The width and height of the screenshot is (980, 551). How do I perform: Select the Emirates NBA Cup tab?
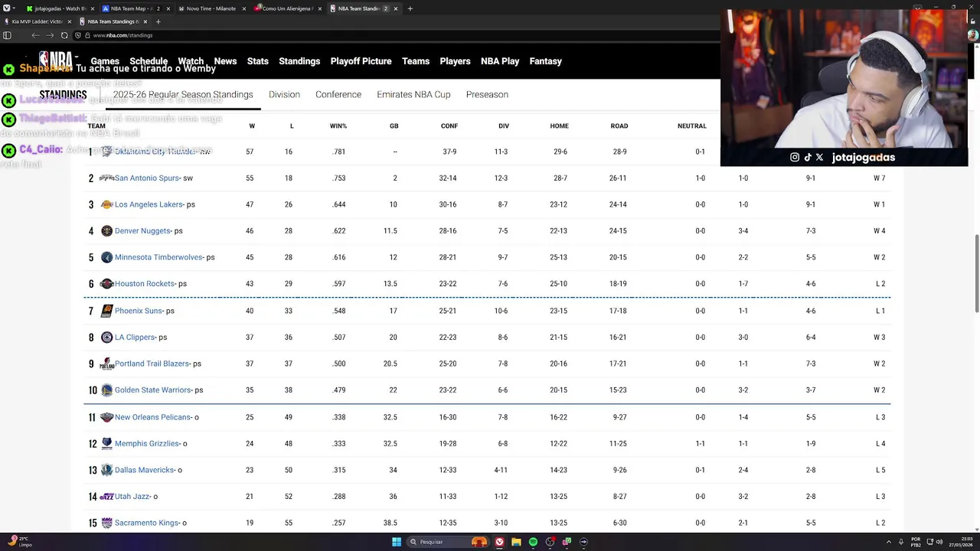[x=413, y=94]
